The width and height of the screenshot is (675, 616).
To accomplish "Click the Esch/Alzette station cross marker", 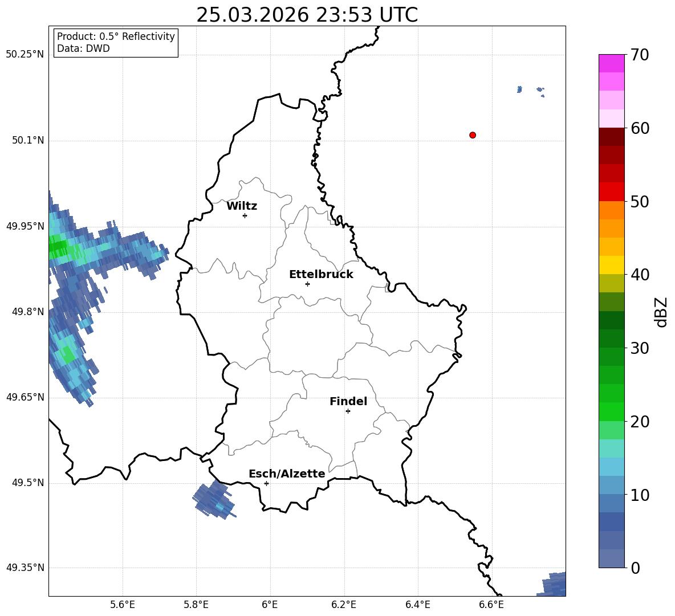I will click(266, 483).
